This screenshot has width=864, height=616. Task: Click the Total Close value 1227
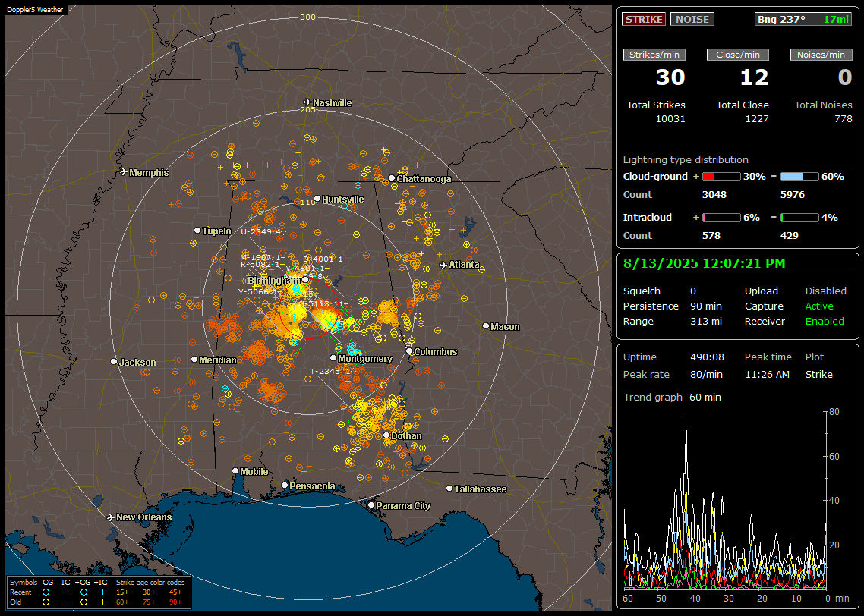[x=756, y=118]
